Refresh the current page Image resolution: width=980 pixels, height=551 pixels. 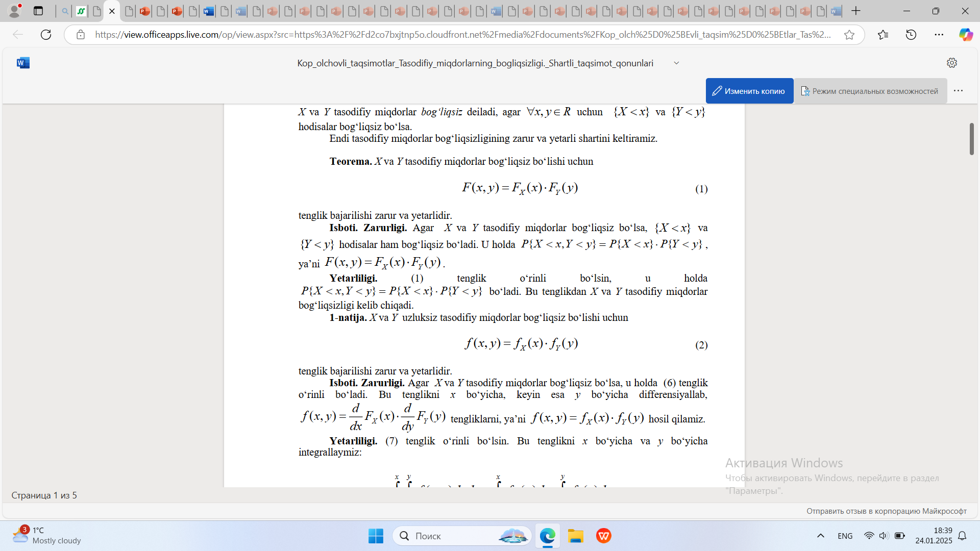click(46, 35)
